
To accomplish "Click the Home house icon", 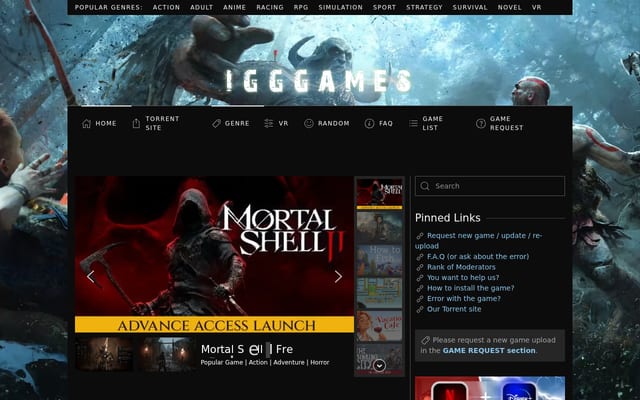I will click(86, 123).
